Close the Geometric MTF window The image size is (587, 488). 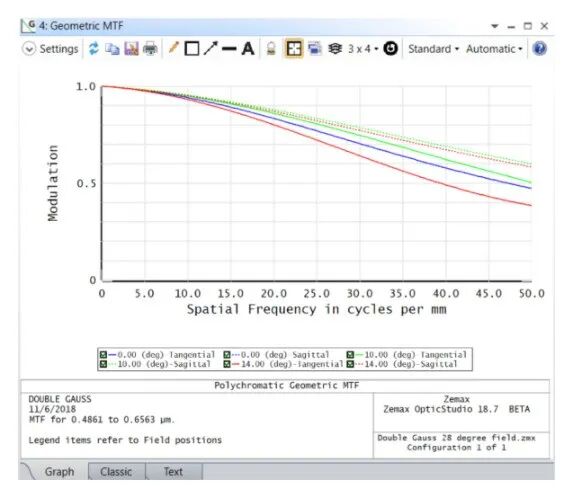coord(544,26)
